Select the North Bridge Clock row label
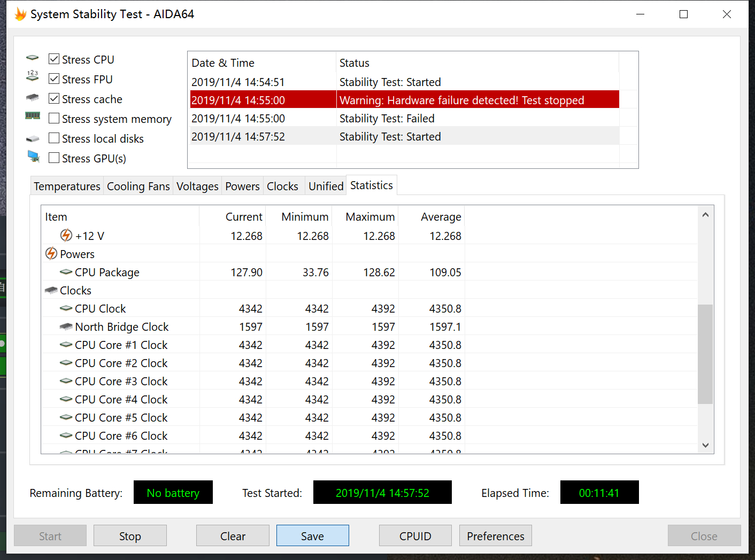The image size is (755, 560). coord(121,326)
